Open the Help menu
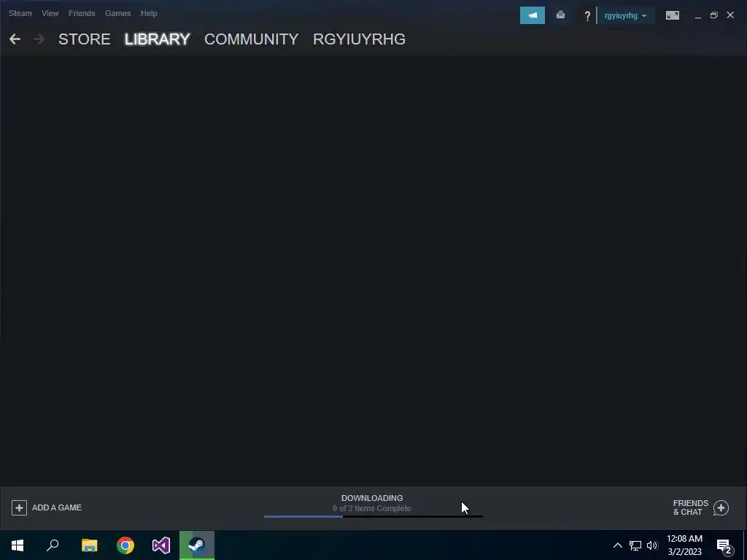This screenshot has height=560, width=747. click(x=149, y=13)
